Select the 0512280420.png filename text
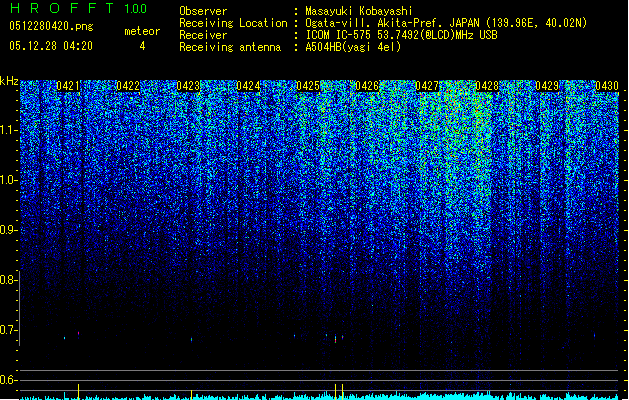The image size is (629, 400). pos(51,27)
